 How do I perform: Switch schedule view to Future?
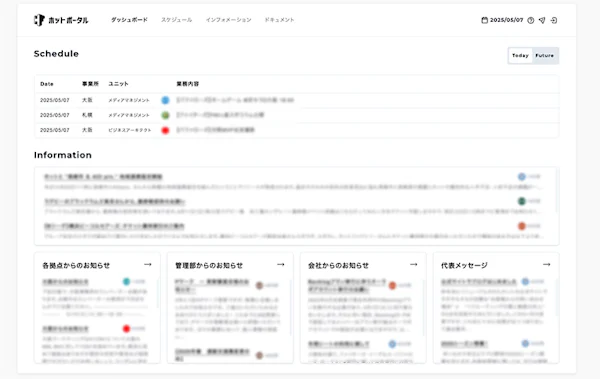click(x=545, y=56)
